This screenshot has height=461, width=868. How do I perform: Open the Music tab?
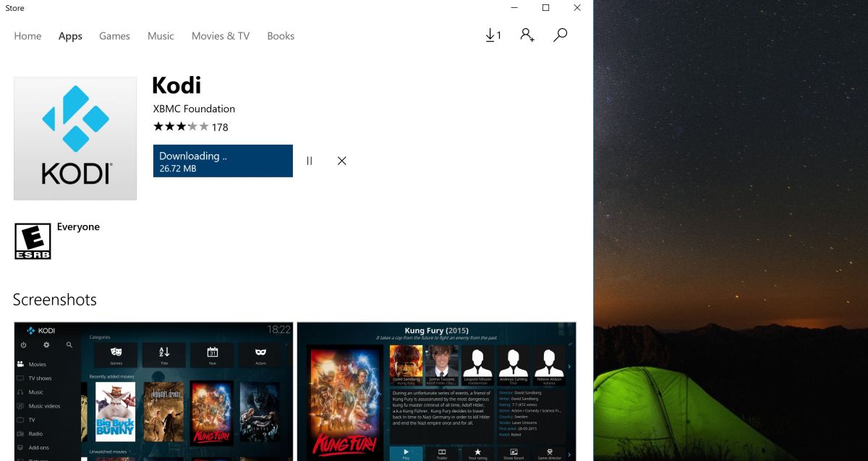(x=161, y=36)
